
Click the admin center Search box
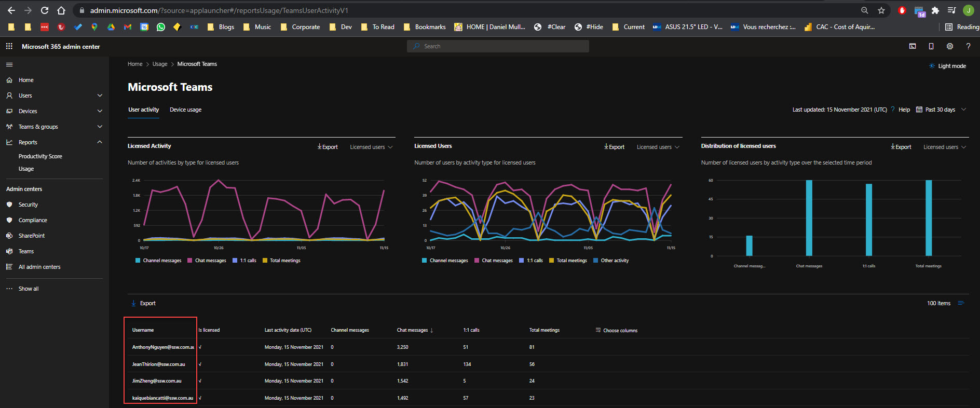click(x=497, y=46)
